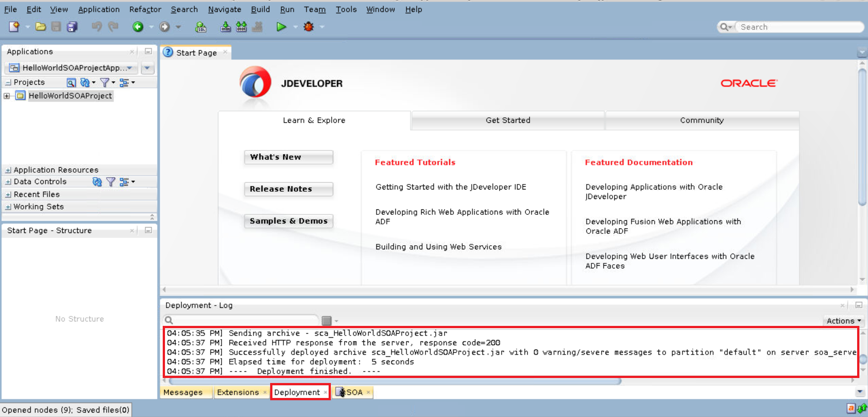Click the red Debug bug icon
The width and height of the screenshot is (868, 417).
309,27
